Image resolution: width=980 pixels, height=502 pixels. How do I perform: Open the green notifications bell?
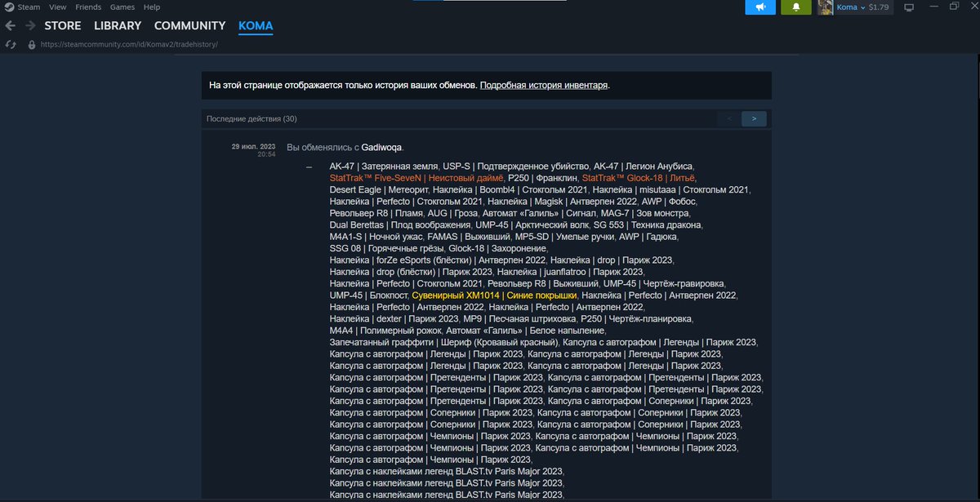coord(795,7)
